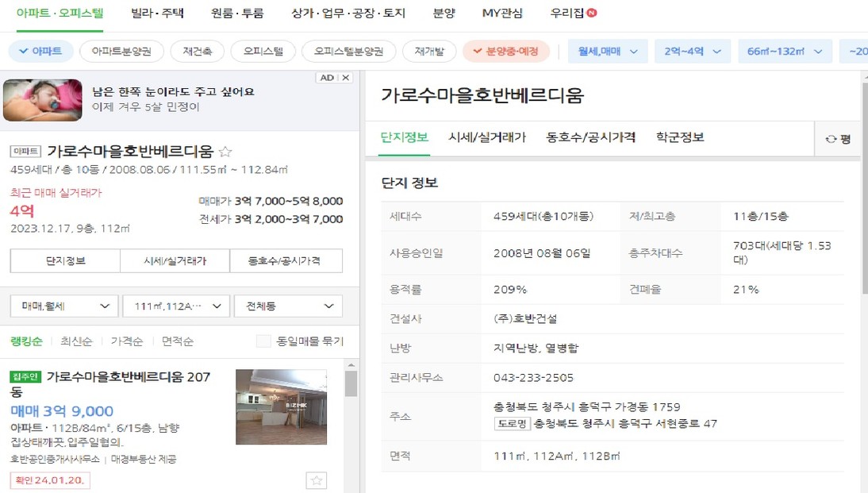Toggle the 재개발 filter chip
868x493 pixels.
(x=429, y=52)
